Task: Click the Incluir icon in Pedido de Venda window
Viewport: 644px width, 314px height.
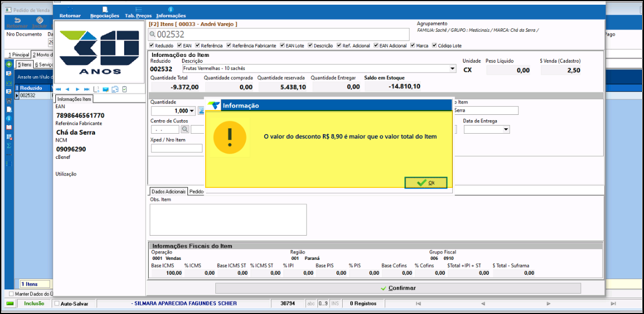Action: [39, 20]
